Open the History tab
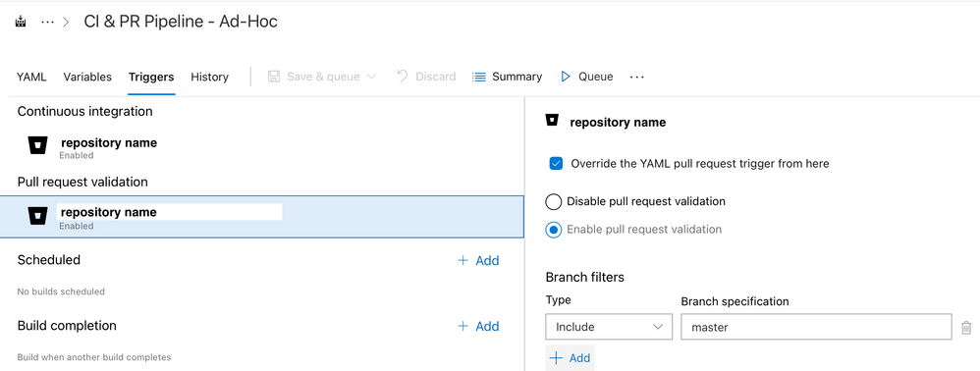This screenshot has height=371, width=980. point(209,77)
